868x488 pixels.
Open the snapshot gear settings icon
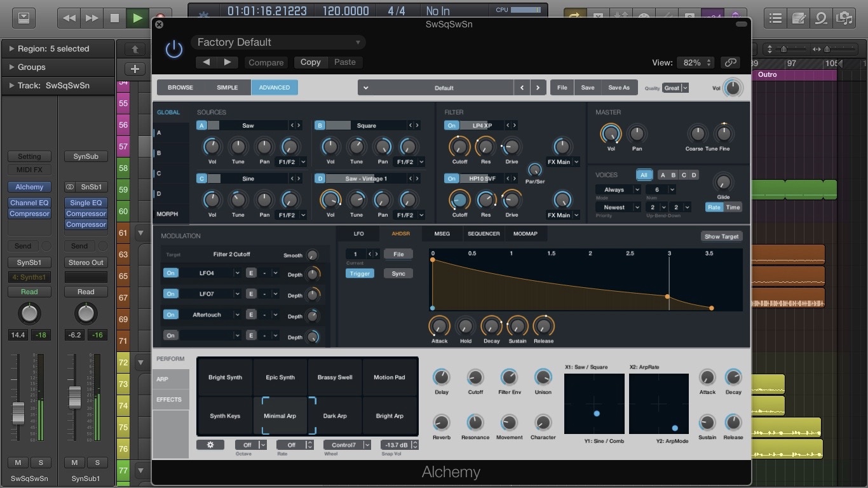click(210, 445)
